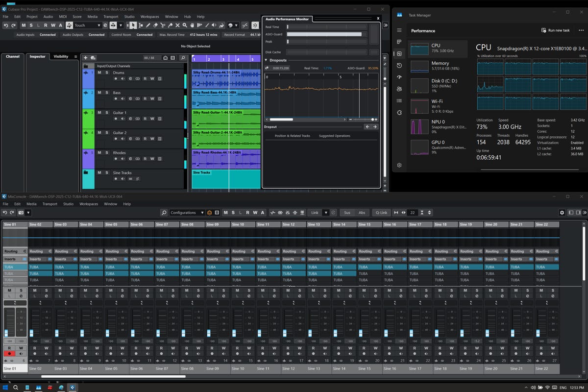Solo the Bass track
This screenshot has height=392, width=588.
[x=107, y=93]
